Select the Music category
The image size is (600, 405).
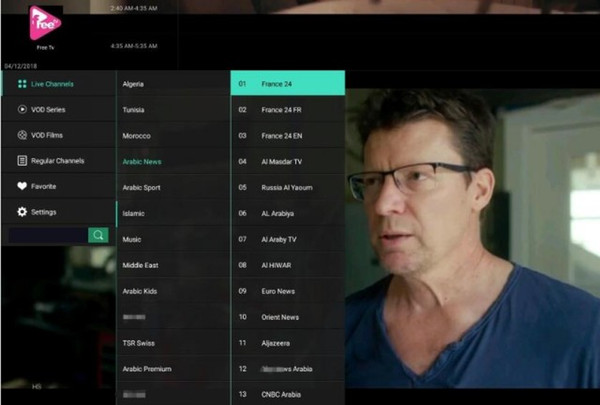coord(173,239)
